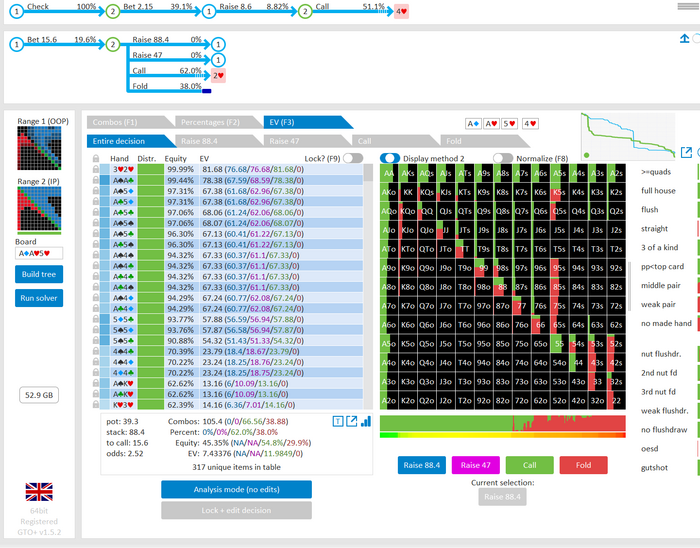This screenshot has height=548, width=700.
Task: Click the bar chart icon under hand table
Action: coord(366,422)
